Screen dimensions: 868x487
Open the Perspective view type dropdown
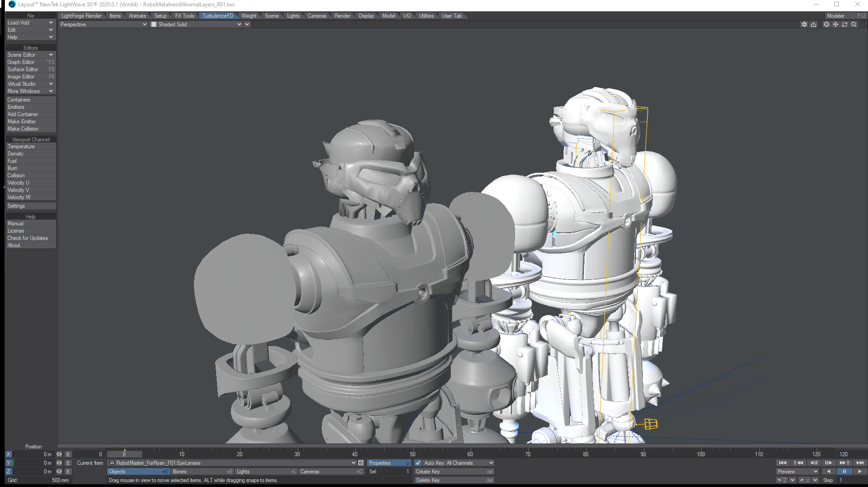pos(103,24)
